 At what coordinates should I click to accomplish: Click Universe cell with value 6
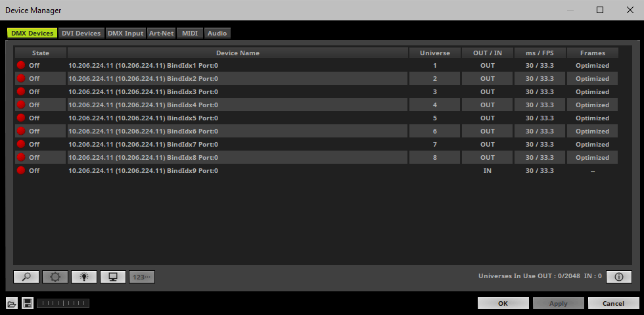point(434,131)
